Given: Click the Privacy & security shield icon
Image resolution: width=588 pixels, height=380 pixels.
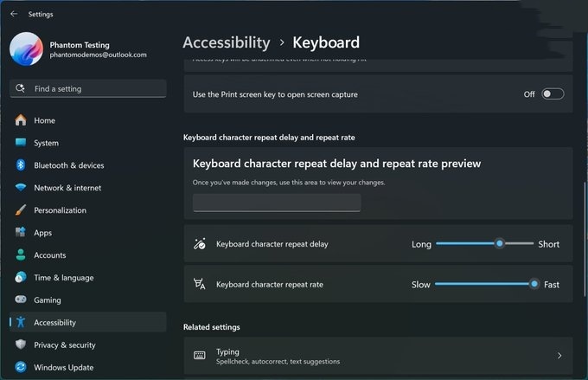Looking at the screenshot, I should click(x=21, y=345).
